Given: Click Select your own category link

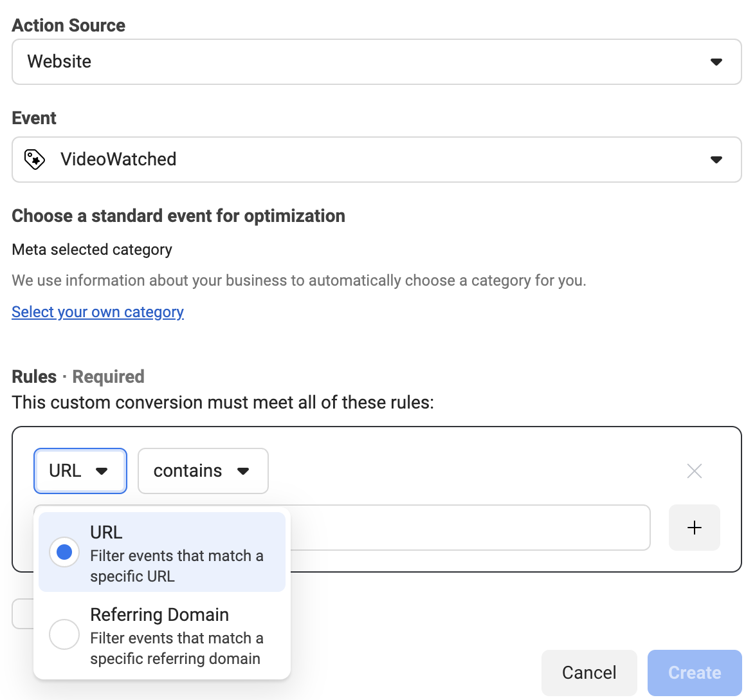Looking at the screenshot, I should click(98, 312).
